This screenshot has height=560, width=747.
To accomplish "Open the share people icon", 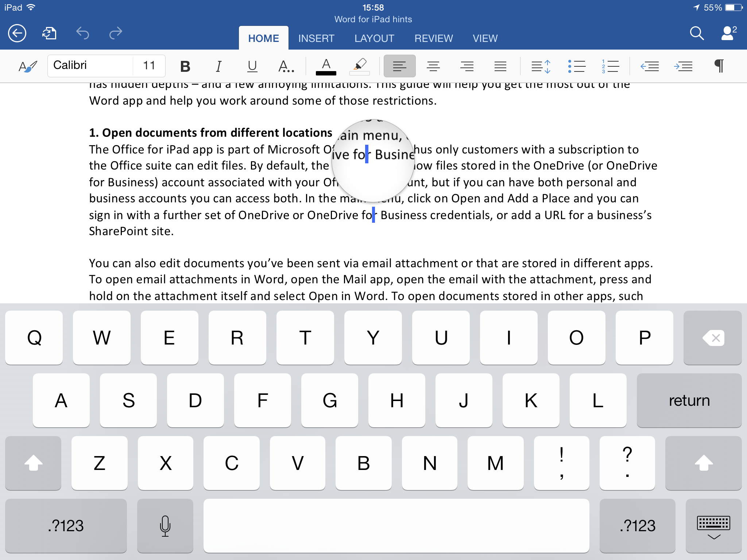I will click(728, 34).
